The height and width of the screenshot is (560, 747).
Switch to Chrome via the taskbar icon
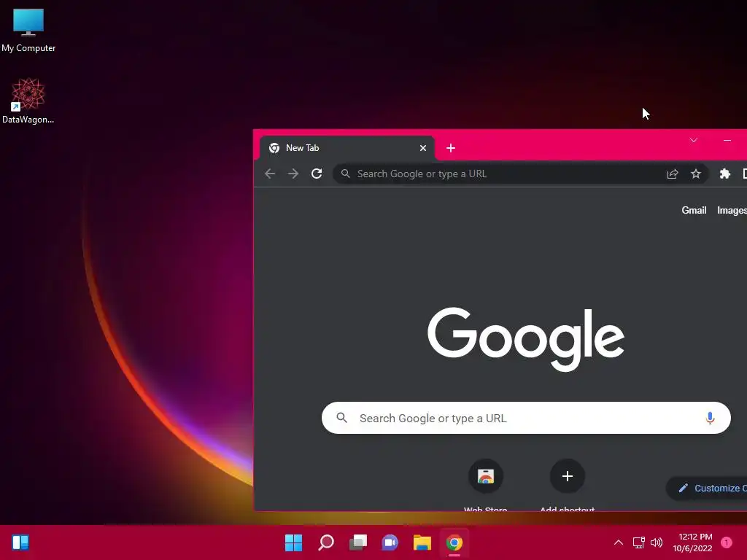[x=454, y=542]
